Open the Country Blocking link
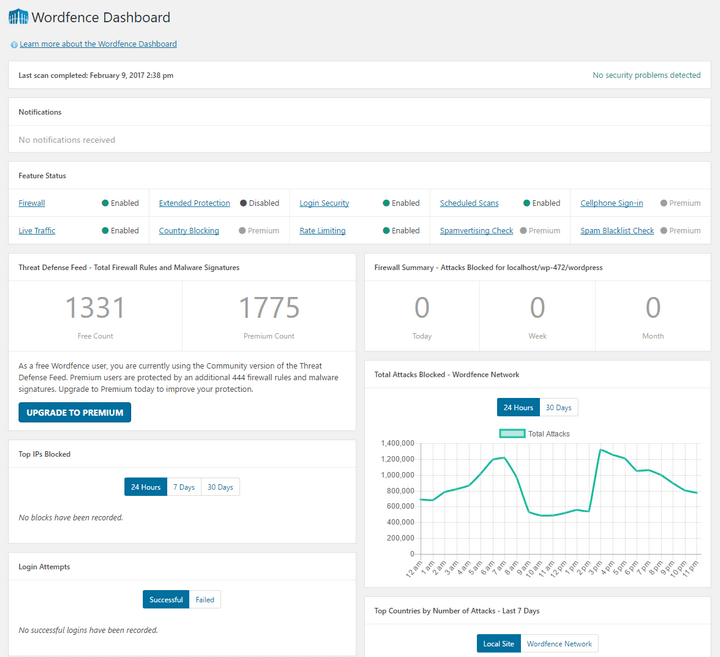This screenshot has width=720, height=657. pos(189,230)
